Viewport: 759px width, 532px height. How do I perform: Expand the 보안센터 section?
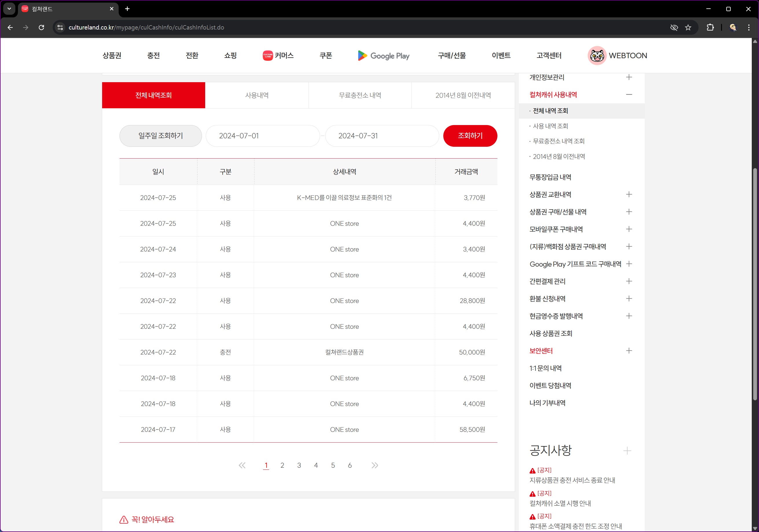pyautogui.click(x=629, y=351)
